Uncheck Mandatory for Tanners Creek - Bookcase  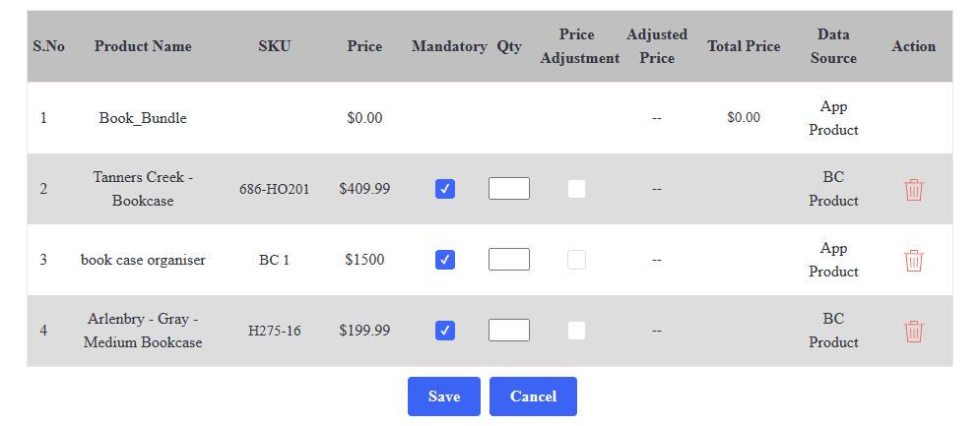445,189
